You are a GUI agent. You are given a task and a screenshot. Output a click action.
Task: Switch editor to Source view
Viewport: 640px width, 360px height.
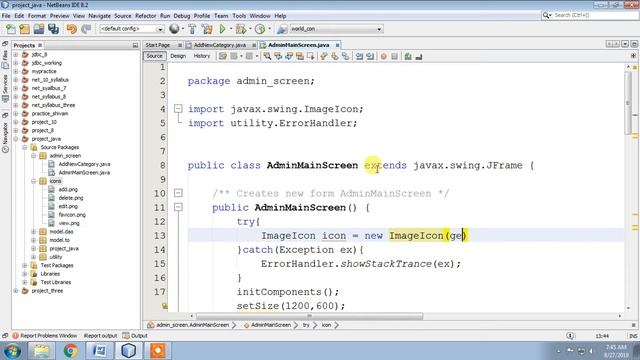click(x=154, y=56)
